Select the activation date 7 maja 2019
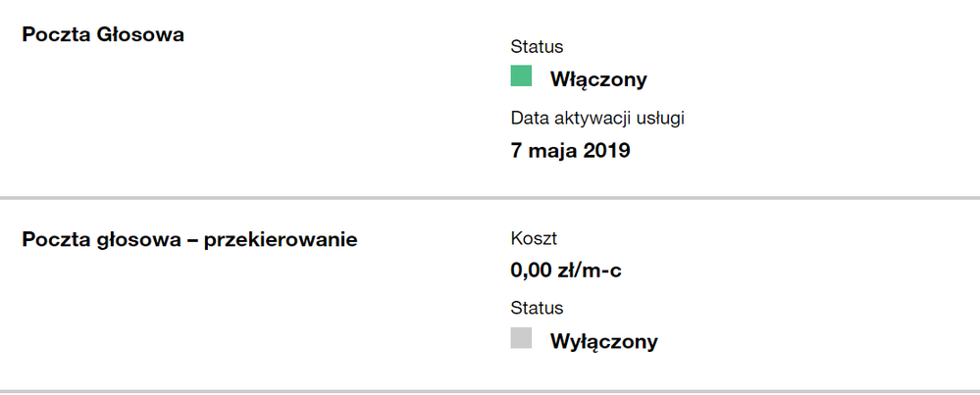Screen dimensions: 980x395 pos(570,151)
